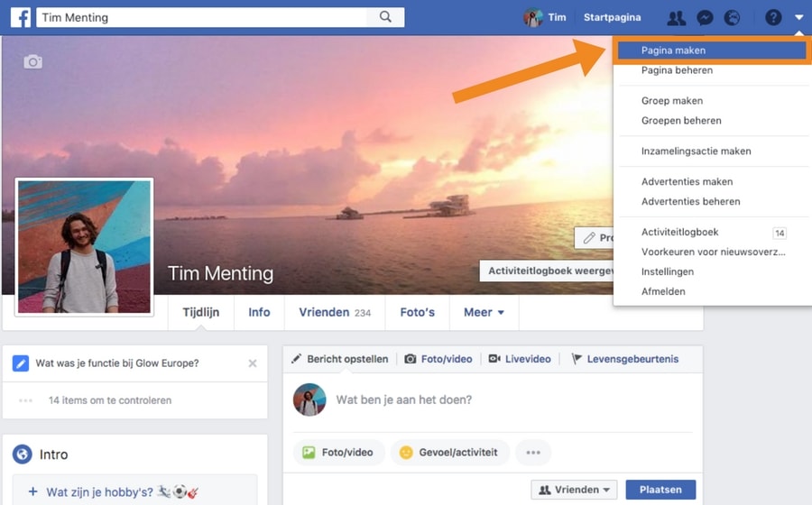This screenshot has height=505, width=812.
Task: Click the Wat was je functie bij Glow Europe text
Action: coord(117,363)
